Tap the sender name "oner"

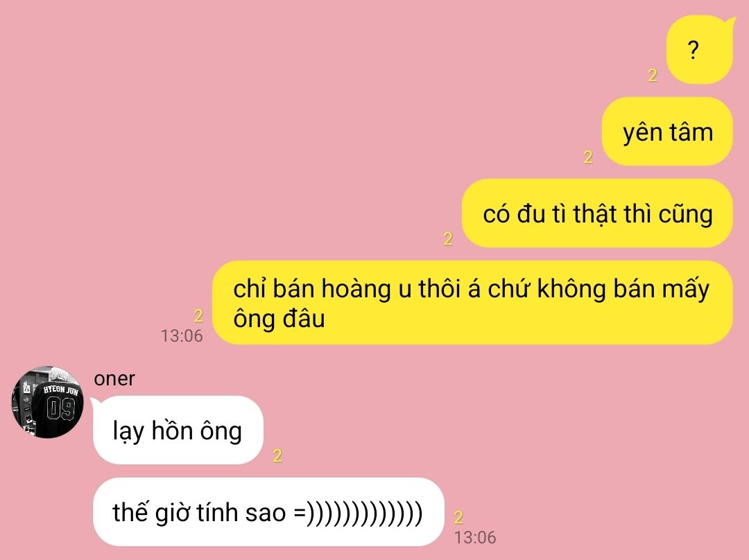[114, 378]
